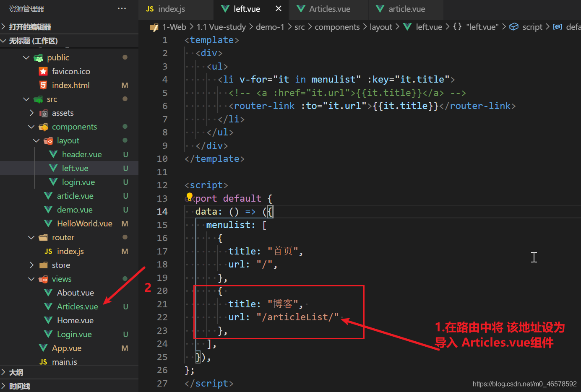Click the layout breadcrumb segment
581x392 pixels.
pos(381,27)
